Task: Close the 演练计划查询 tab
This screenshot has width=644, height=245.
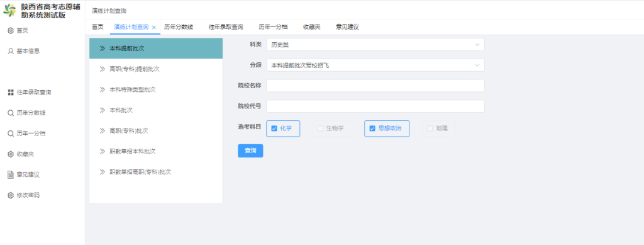Action: (154, 27)
